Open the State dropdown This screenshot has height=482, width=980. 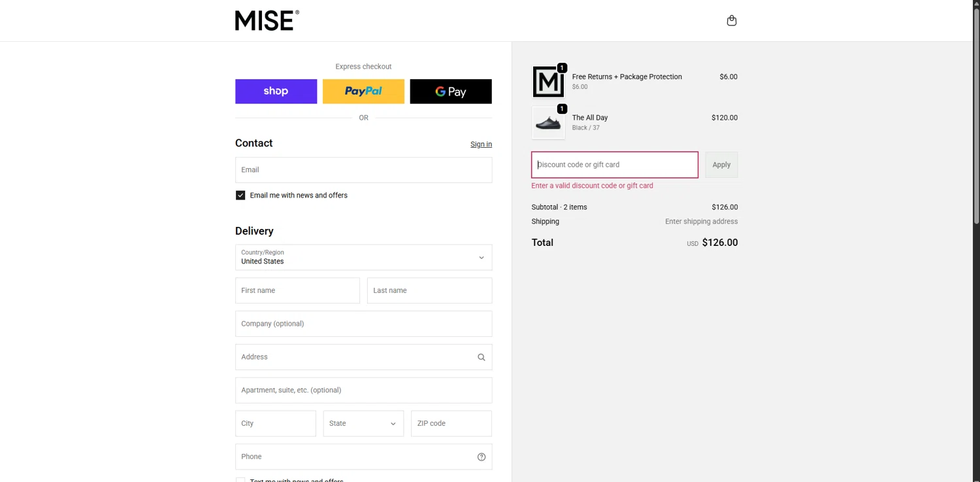[363, 423]
